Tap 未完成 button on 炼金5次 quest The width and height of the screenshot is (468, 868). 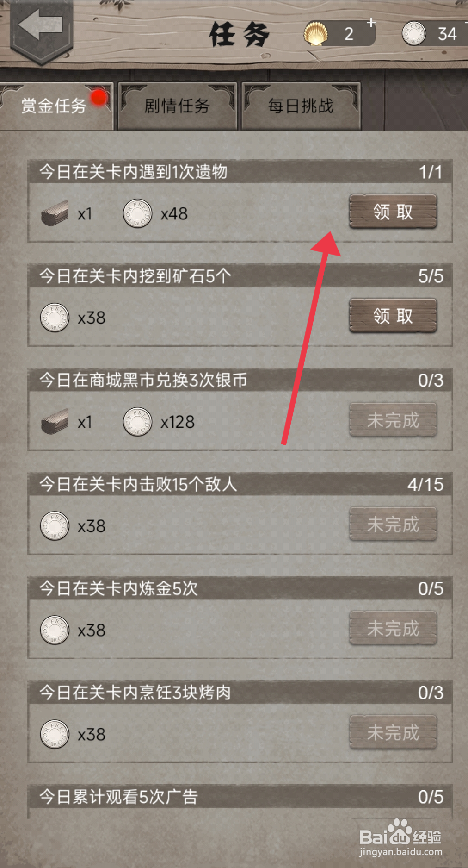tap(393, 628)
